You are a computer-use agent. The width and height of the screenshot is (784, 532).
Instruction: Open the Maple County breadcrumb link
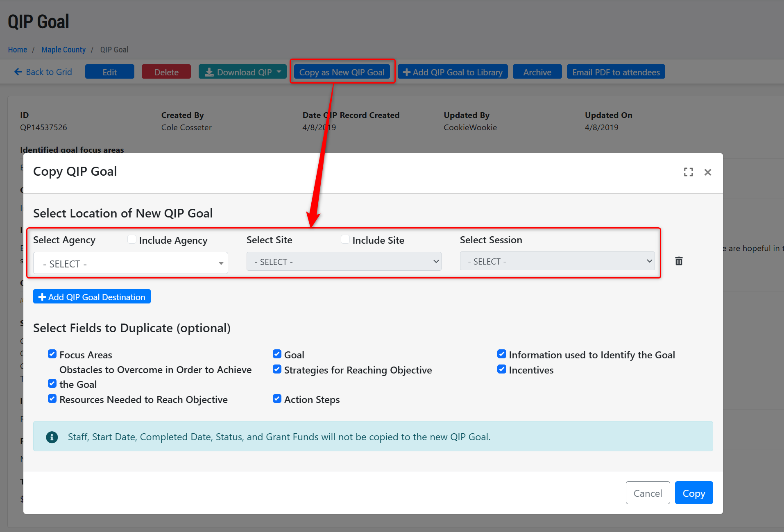pos(63,50)
